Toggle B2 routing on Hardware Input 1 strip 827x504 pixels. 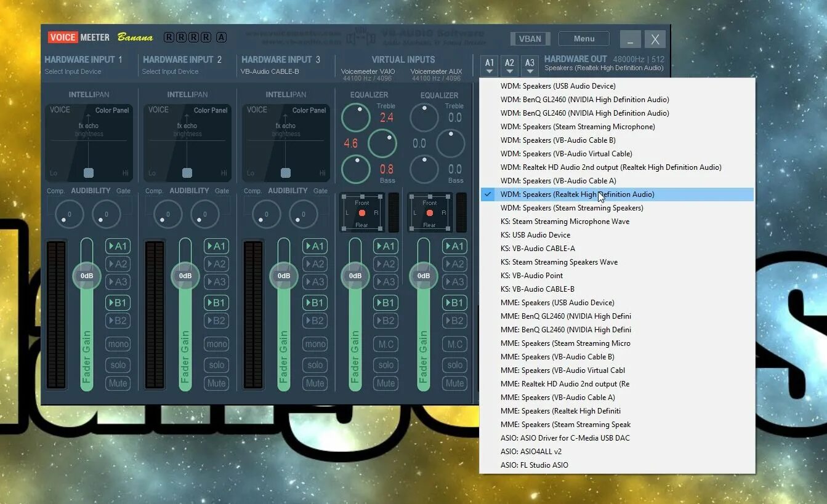[x=118, y=321]
